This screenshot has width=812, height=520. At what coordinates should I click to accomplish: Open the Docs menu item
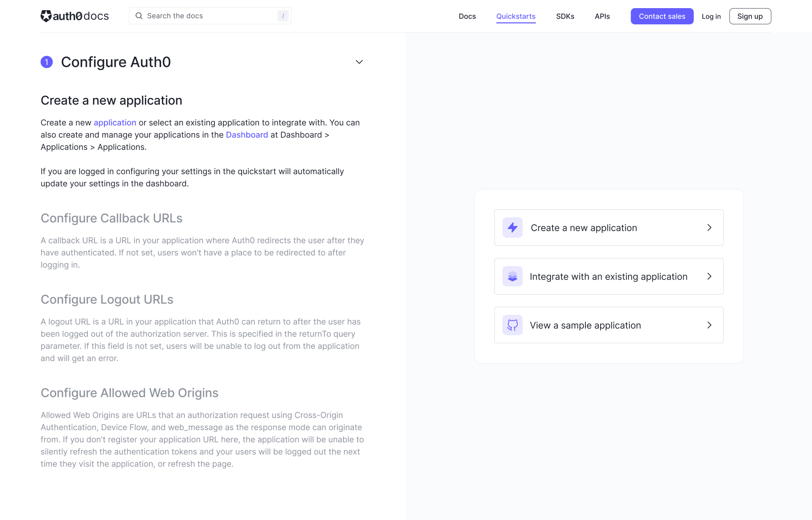(467, 16)
